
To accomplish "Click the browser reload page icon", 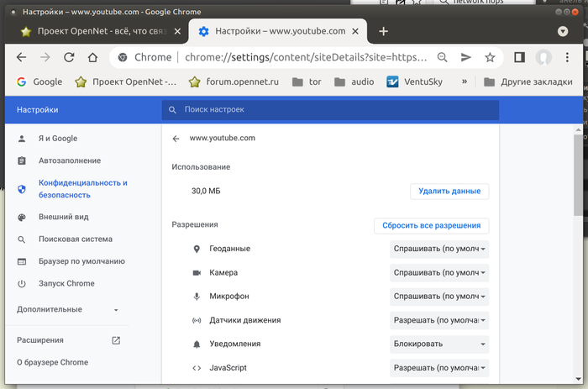I will point(69,57).
